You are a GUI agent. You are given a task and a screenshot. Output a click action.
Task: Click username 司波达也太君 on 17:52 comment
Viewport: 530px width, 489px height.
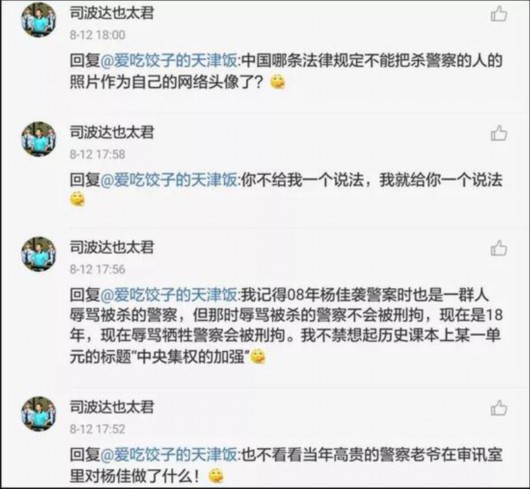(x=112, y=407)
